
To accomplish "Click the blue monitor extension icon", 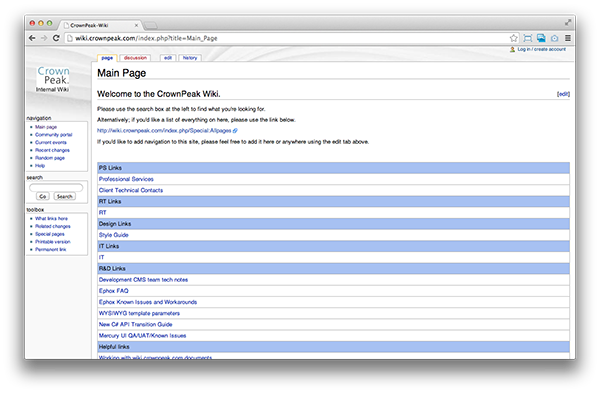I will click(x=541, y=38).
